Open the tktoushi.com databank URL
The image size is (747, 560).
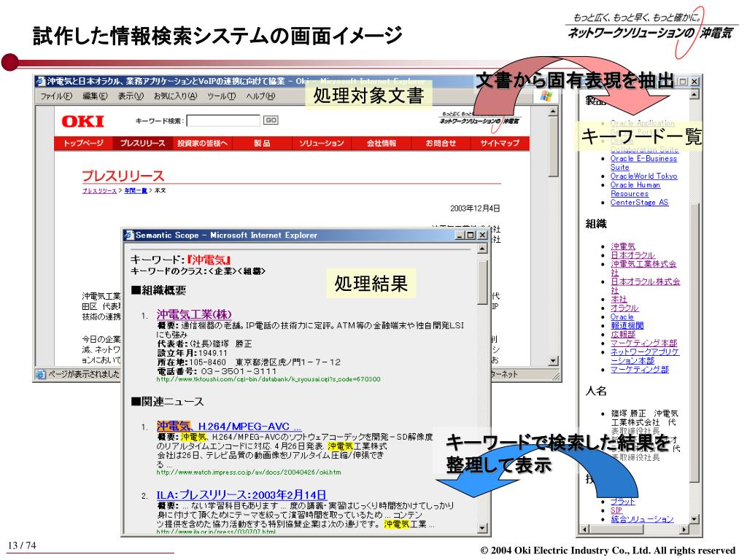(268, 379)
